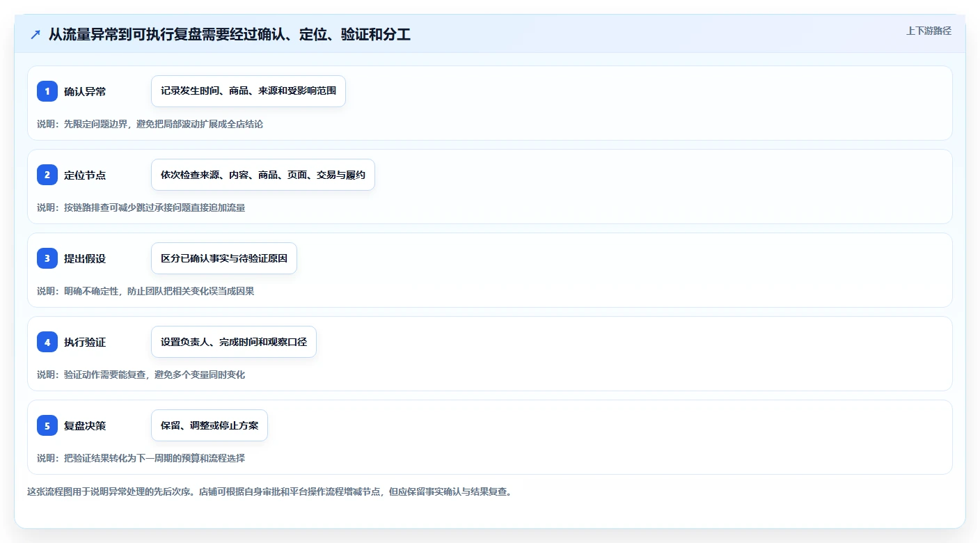Select step number 5 badge
This screenshot has width=980, height=543.
click(x=47, y=425)
